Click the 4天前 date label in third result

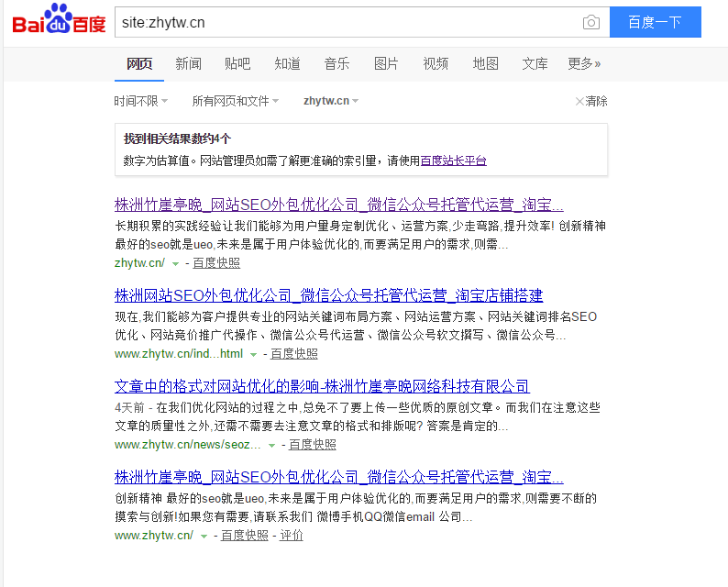pyautogui.click(x=129, y=408)
